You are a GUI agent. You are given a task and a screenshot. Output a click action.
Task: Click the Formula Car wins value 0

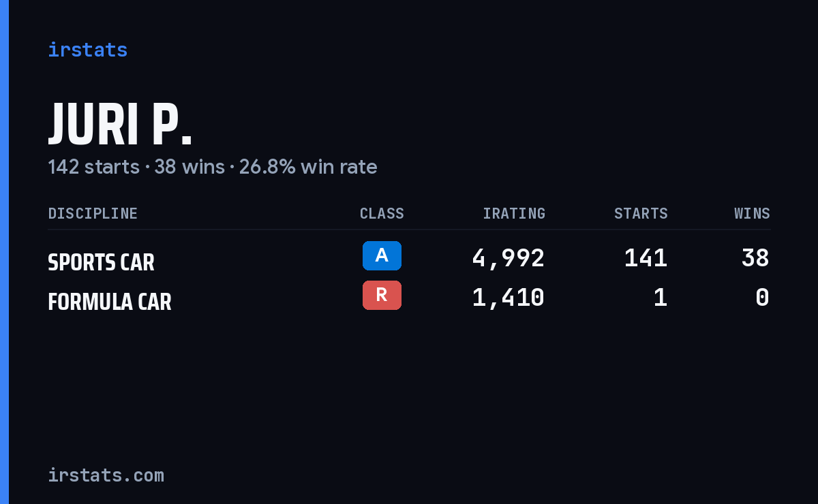762,298
